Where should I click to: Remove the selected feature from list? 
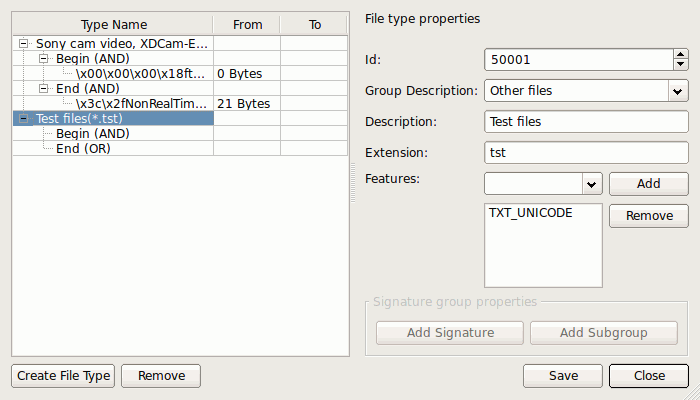(x=649, y=216)
